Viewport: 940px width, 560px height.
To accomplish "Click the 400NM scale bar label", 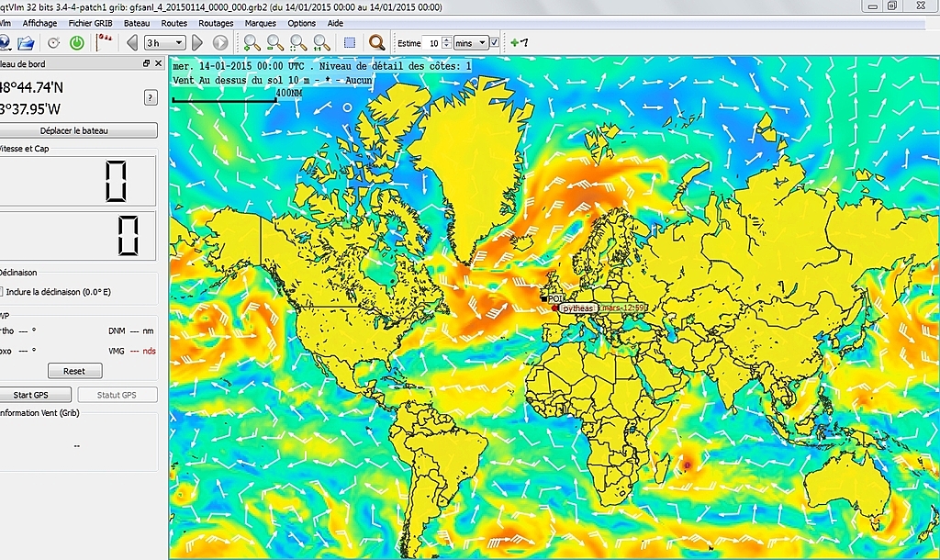I will coord(289,93).
